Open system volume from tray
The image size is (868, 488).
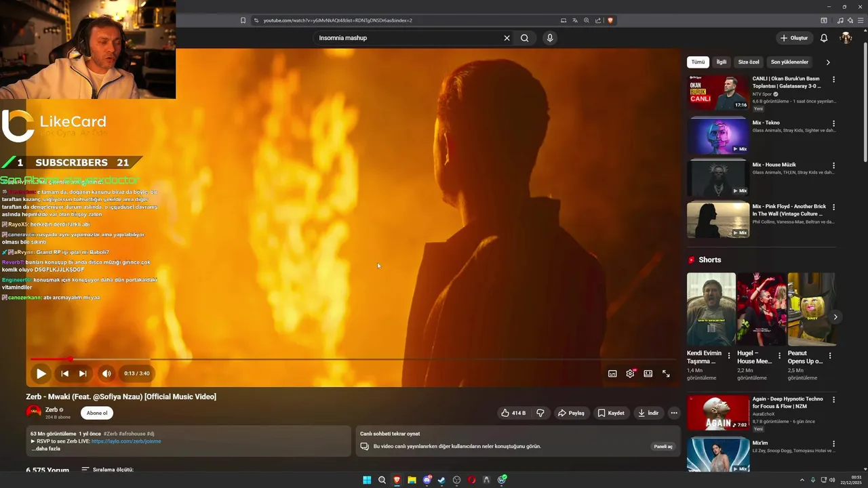coord(833,480)
